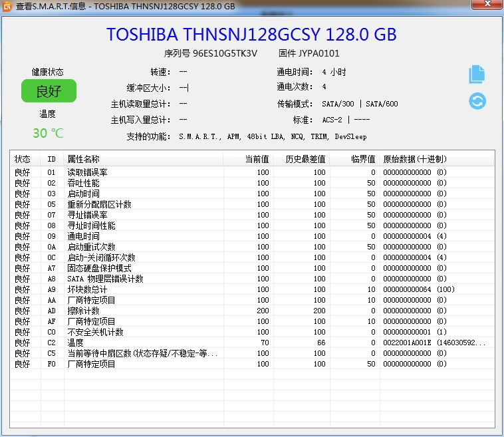The height and width of the screenshot is (437, 504).
Task: Sort by ID column header
Action: tap(52, 159)
